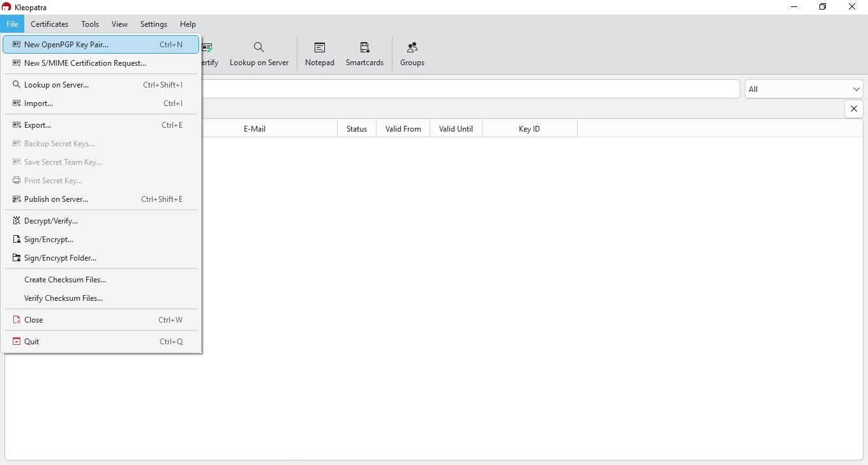
Task: Open the Notepad toolbar button
Action: tap(320, 54)
